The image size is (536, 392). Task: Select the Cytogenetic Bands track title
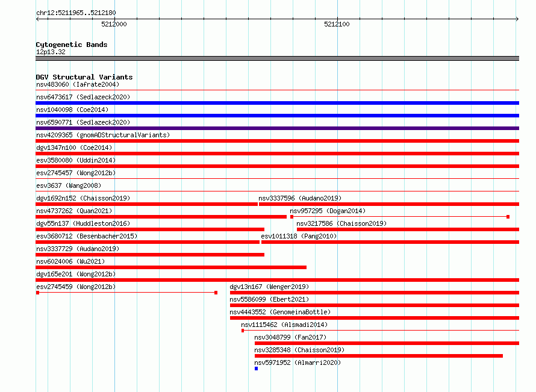[72, 45]
